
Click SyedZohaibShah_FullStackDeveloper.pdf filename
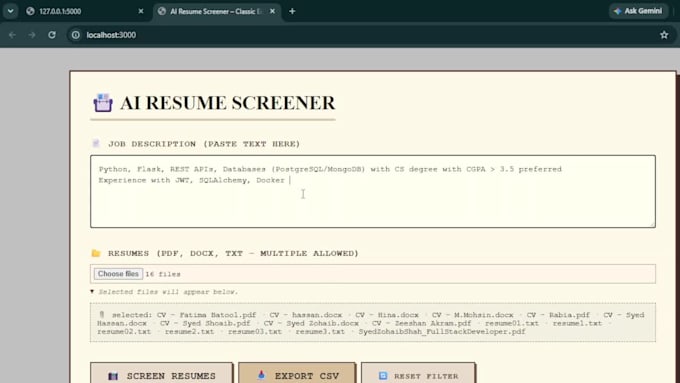tap(442, 331)
